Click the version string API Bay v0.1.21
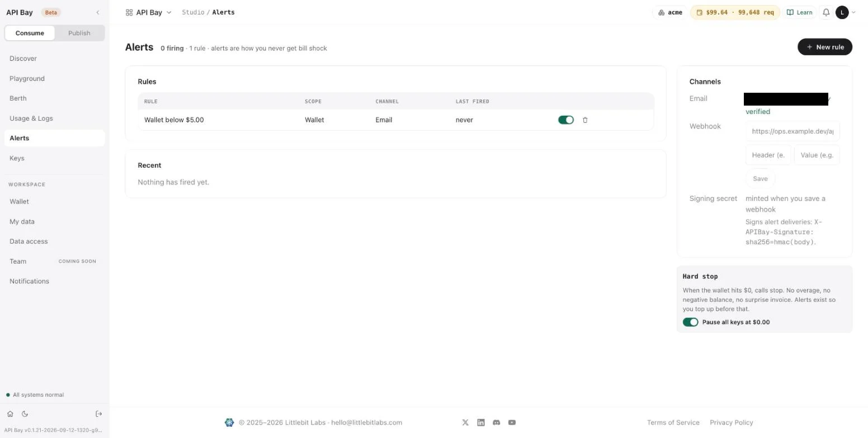The height and width of the screenshot is (438, 868). point(54,430)
